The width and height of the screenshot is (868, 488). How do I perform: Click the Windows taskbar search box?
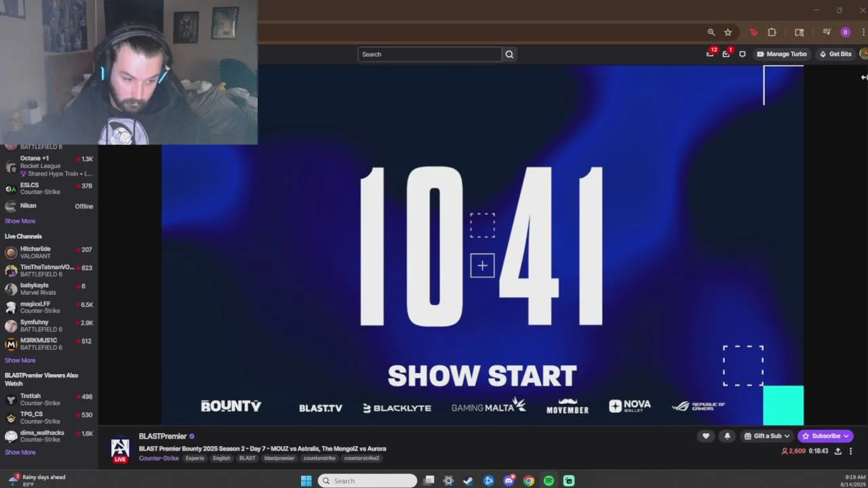368,481
